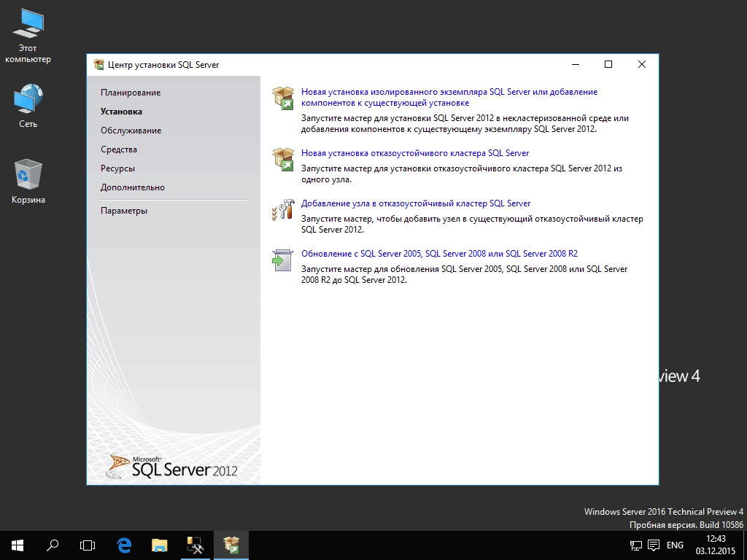Click window title 'Центр установки SQL Server'
The width and height of the screenshot is (747, 560).
click(x=163, y=65)
